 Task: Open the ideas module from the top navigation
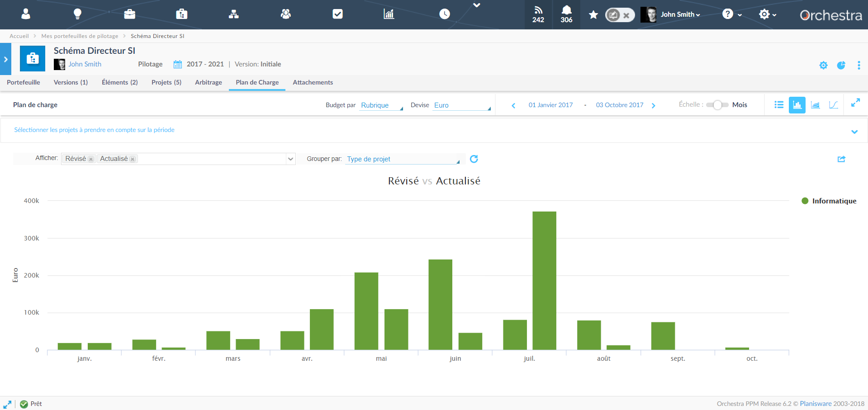coord(77,14)
